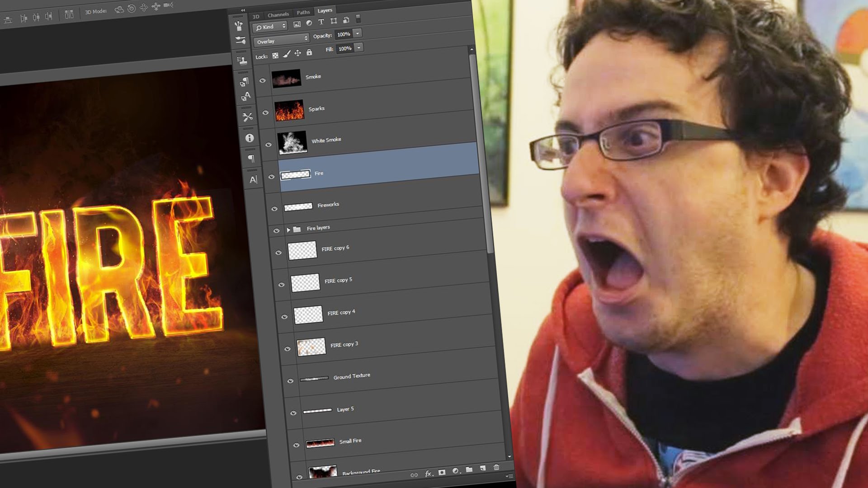The width and height of the screenshot is (868, 488).
Task: Open the Layers panel flyout menu
Action: 510,476
